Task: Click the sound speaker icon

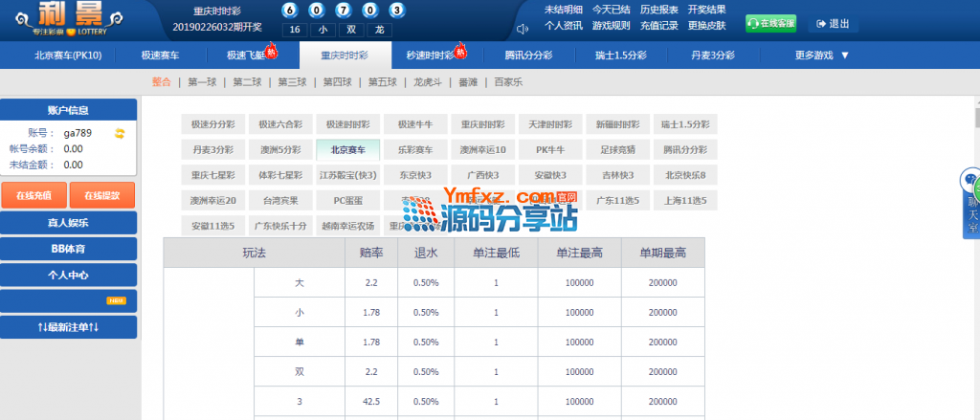Action: pos(523,29)
